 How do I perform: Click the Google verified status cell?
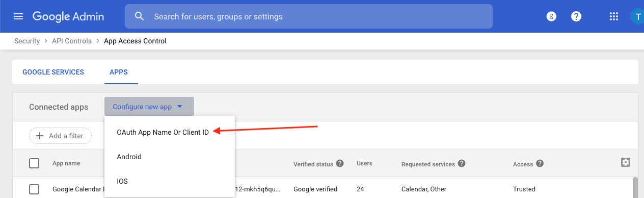(315, 189)
